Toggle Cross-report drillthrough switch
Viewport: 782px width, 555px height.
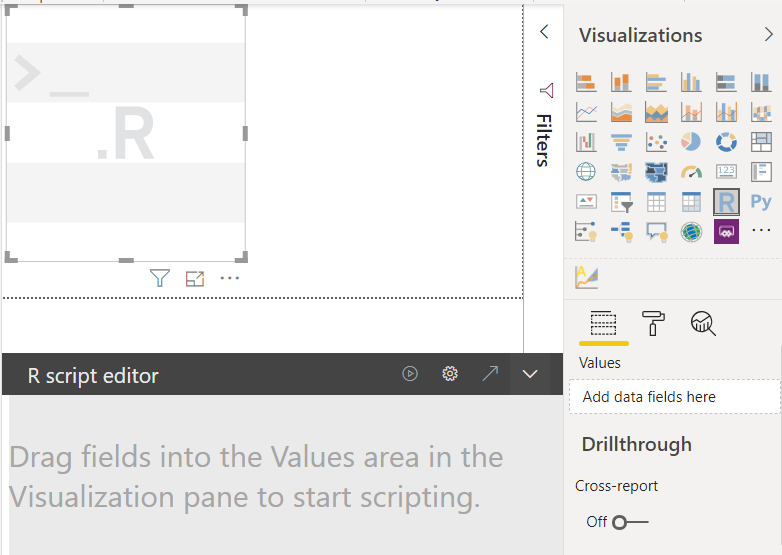click(x=630, y=522)
